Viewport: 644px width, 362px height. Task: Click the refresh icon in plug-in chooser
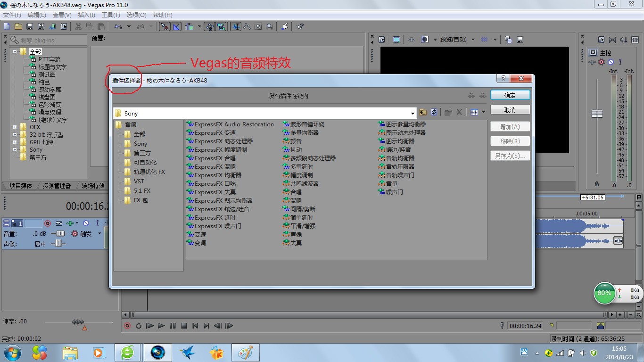[x=434, y=112]
